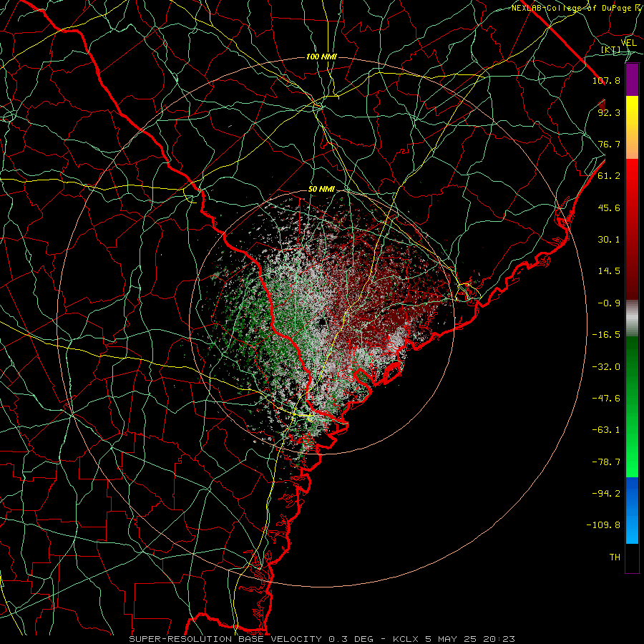Click the 50 NMI range ring label
Viewport: 644px width, 644px height.
[x=321, y=190]
